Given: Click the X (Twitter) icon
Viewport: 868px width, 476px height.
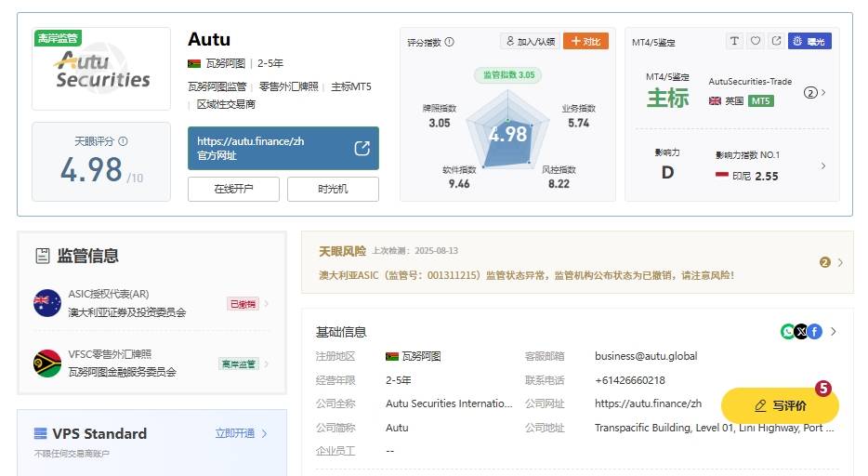Looking at the screenshot, I should coord(801,332).
